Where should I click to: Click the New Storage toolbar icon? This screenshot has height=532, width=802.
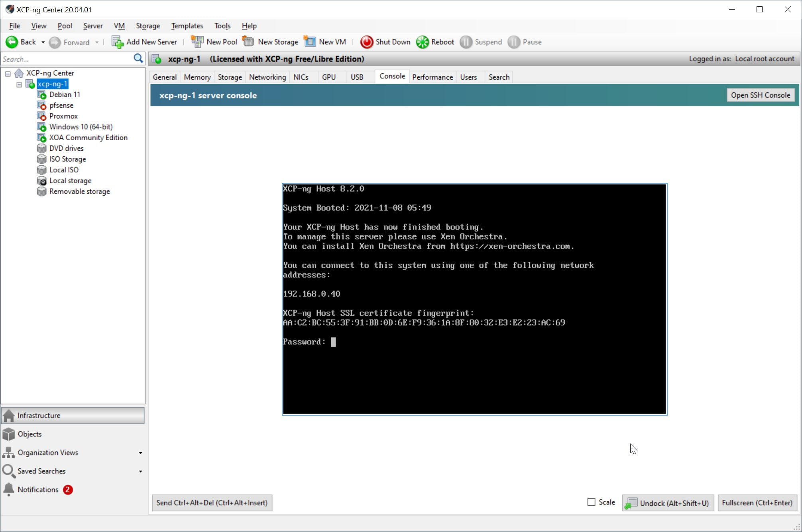tap(248, 42)
